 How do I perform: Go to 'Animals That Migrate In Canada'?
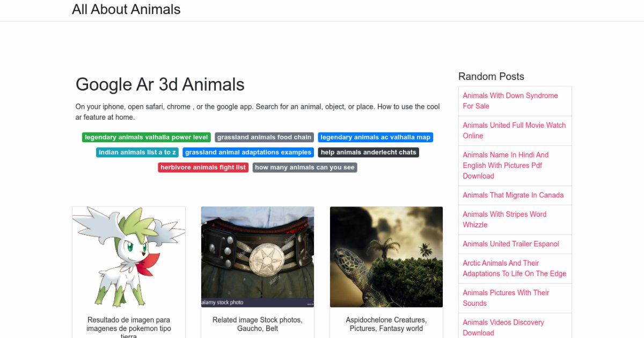click(513, 195)
